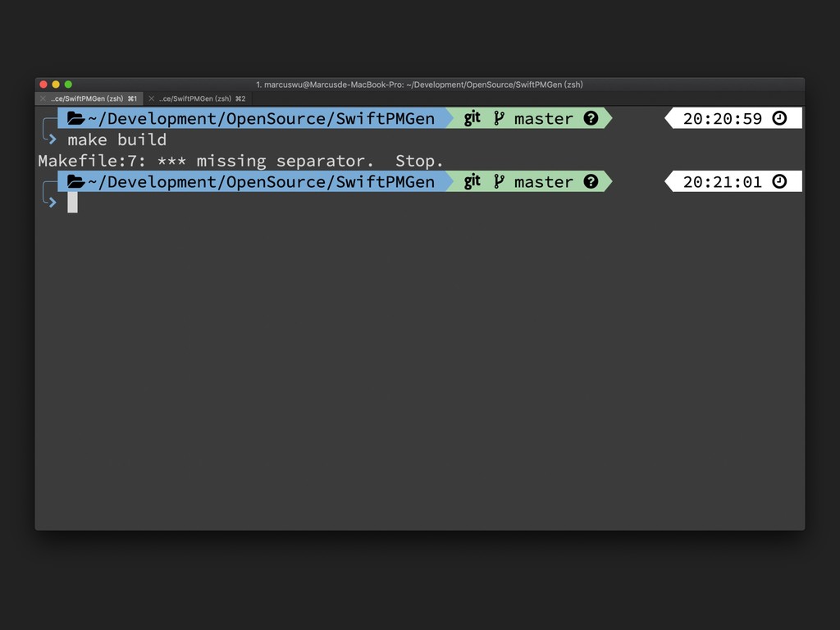This screenshot has width=840, height=630.
Task: Click the branch icon beside master in first prompt
Action: (499, 118)
